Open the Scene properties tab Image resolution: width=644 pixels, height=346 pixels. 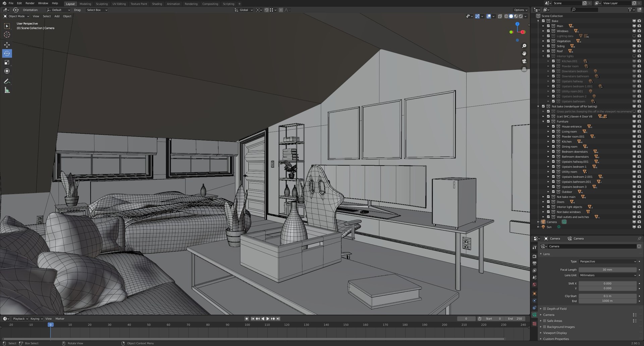534,277
